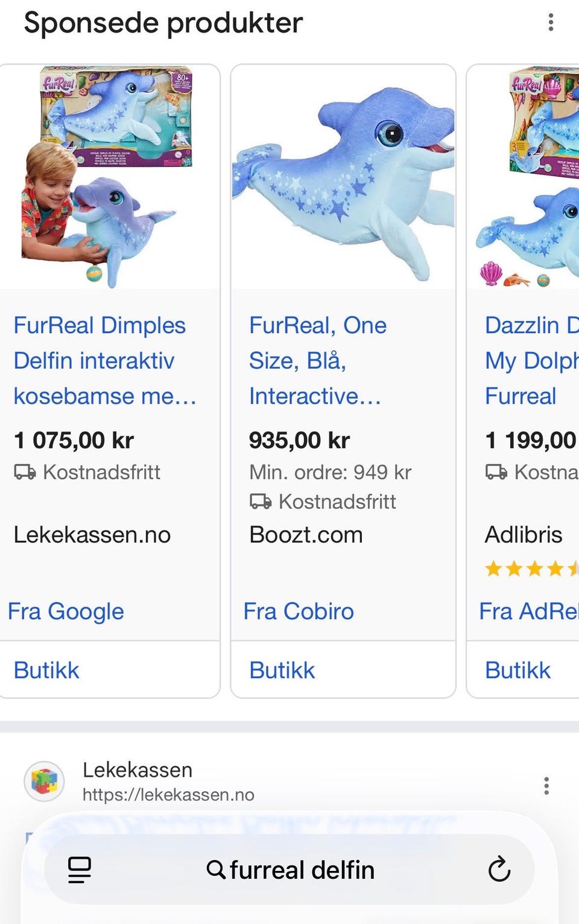The image size is (579, 924).
Task: Tap Butikk under Boozt.com card
Action: coord(282,671)
